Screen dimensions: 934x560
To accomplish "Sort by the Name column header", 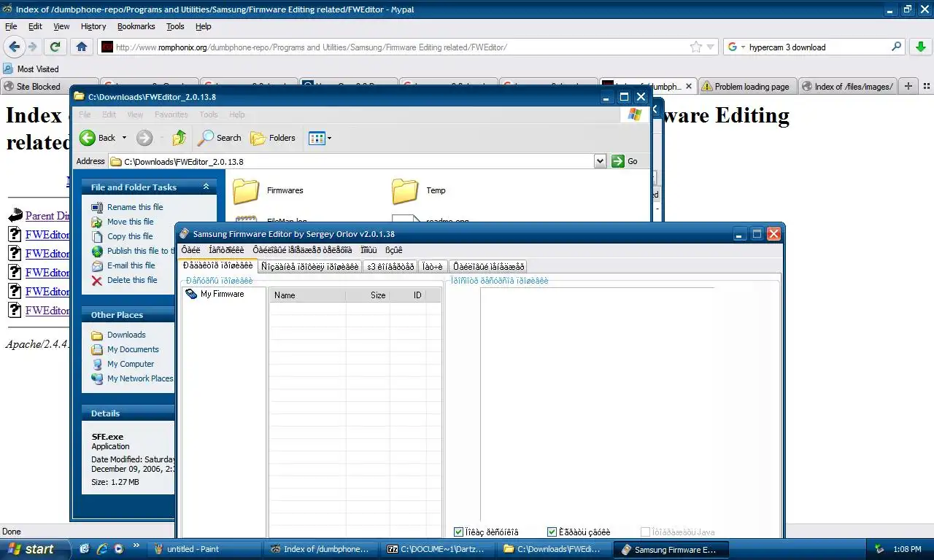I will point(307,295).
